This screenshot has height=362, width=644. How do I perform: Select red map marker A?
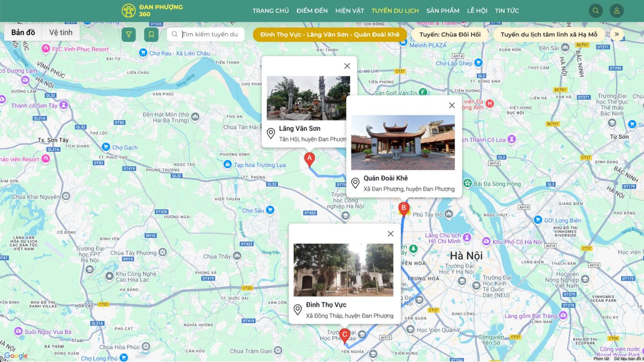[x=309, y=159]
